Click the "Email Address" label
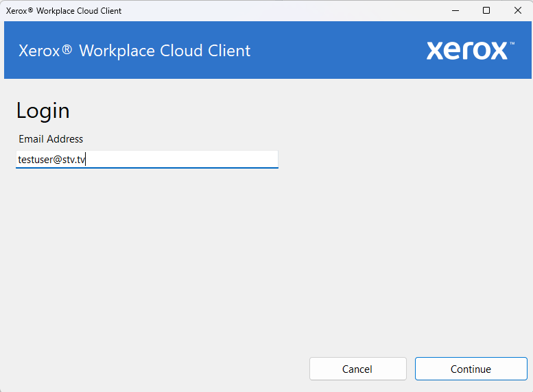This screenshot has width=533, height=392. point(51,139)
